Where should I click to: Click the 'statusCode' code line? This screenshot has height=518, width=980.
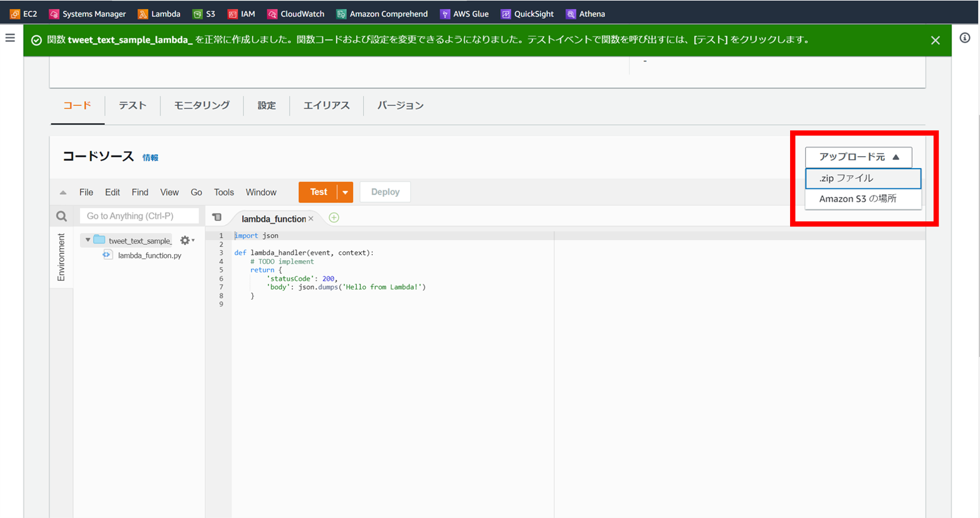click(x=302, y=279)
